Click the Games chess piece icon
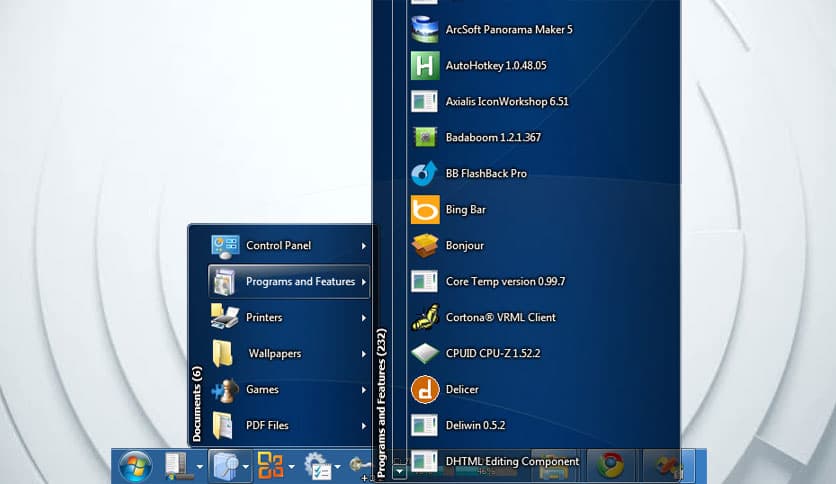Viewport: 836px width, 484px height. (x=225, y=390)
